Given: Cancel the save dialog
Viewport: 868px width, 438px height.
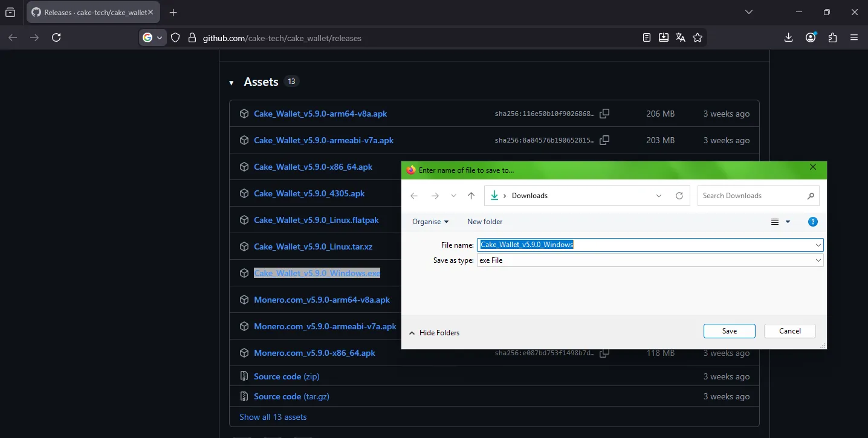Looking at the screenshot, I should [x=790, y=331].
